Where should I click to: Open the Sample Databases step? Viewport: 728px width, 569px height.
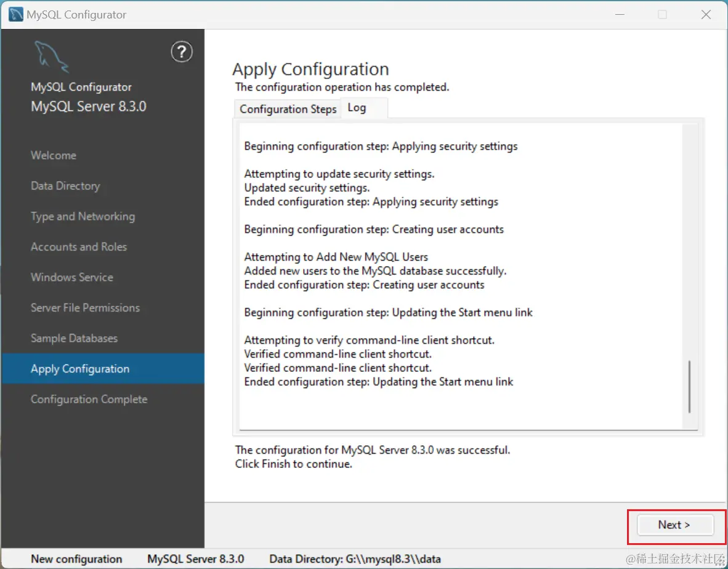(74, 338)
